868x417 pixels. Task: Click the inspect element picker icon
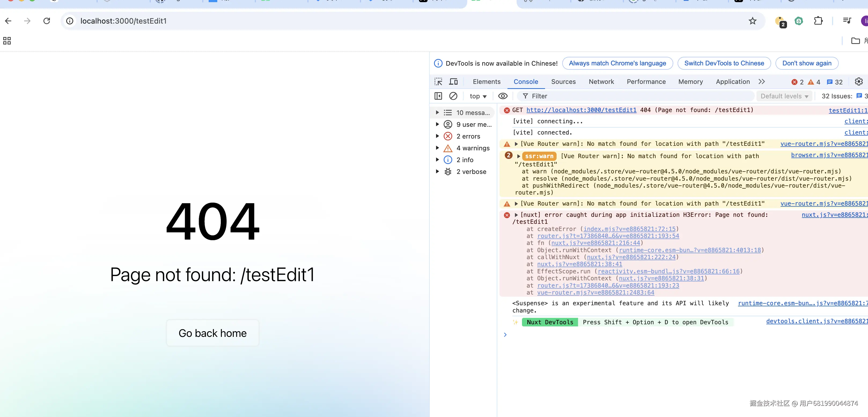438,82
